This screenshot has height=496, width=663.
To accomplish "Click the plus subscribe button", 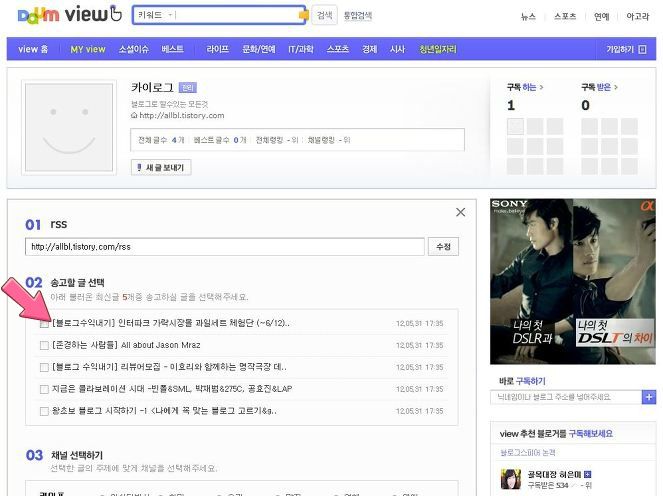I will (x=649, y=397).
